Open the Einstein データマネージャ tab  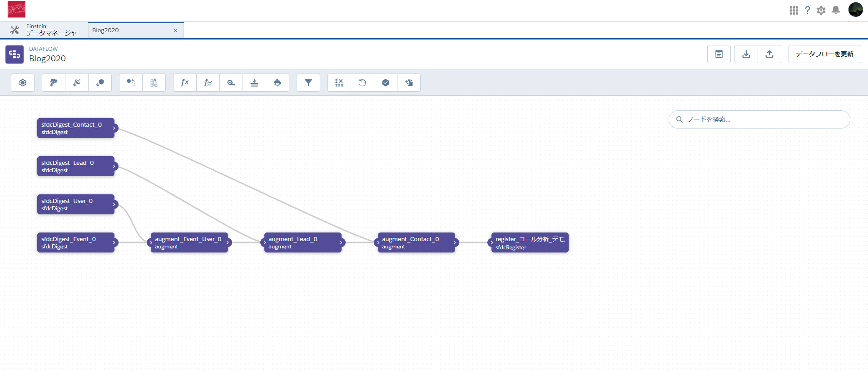51,30
